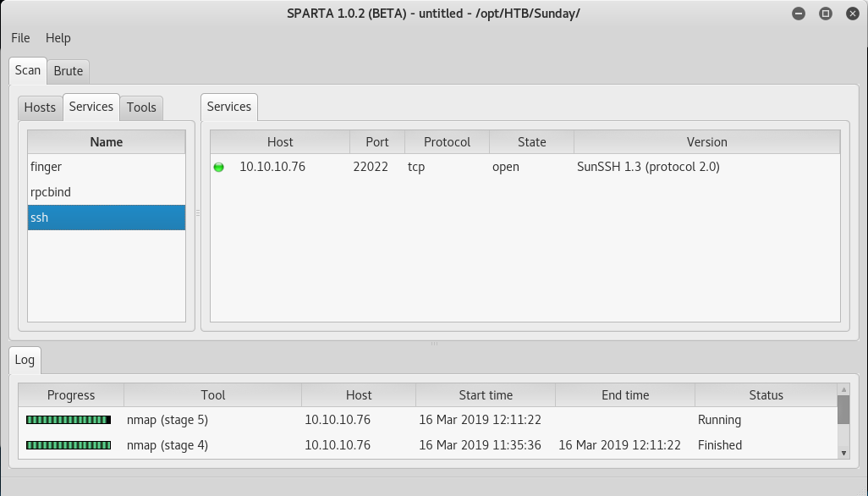Sort by the Version column header

(x=706, y=142)
